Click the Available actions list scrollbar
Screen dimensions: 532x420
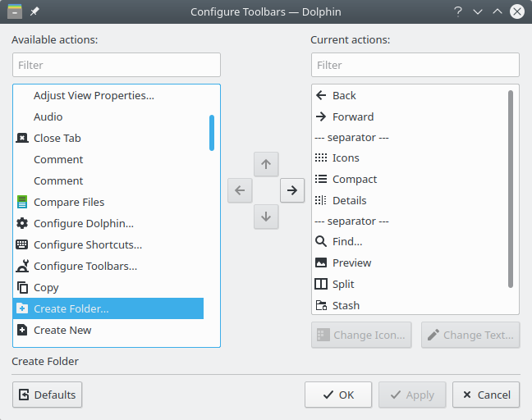pyautogui.click(x=212, y=133)
